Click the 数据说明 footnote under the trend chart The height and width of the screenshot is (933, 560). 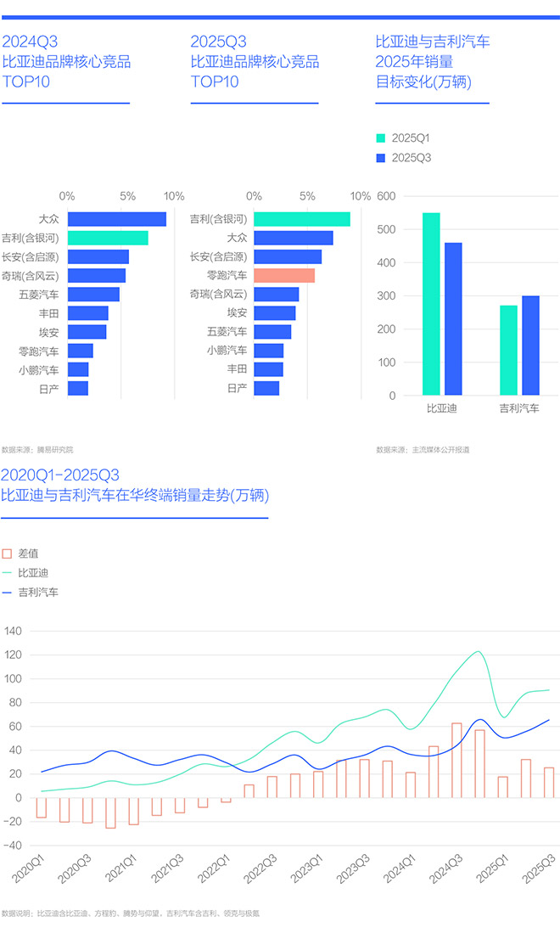131,913
